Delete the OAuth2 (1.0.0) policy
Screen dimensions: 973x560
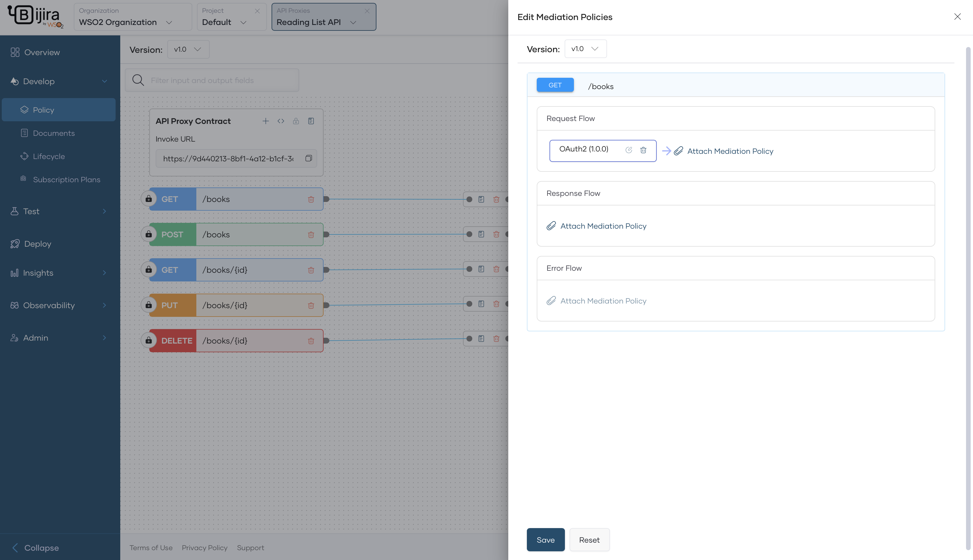click(x=643, y=150)
